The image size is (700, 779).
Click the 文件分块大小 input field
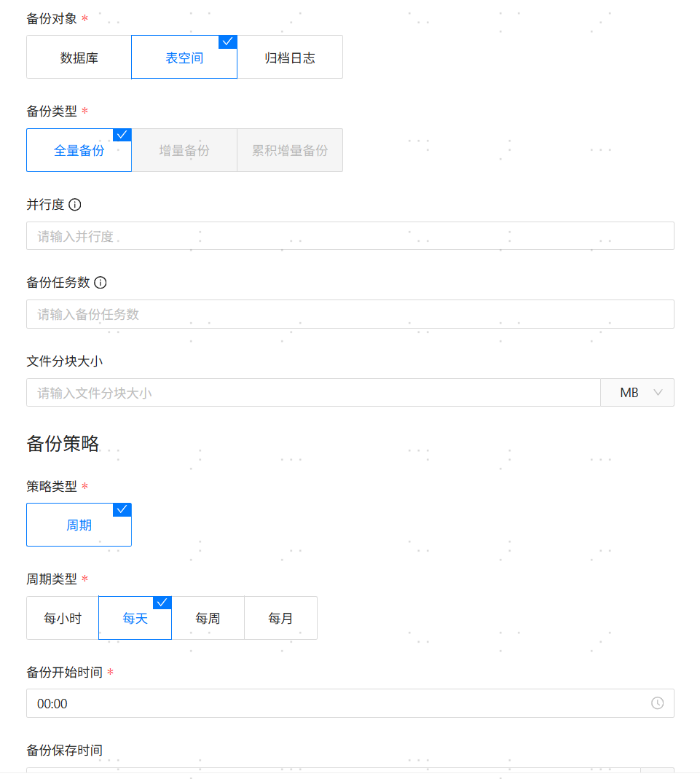[x=313, y=393]
